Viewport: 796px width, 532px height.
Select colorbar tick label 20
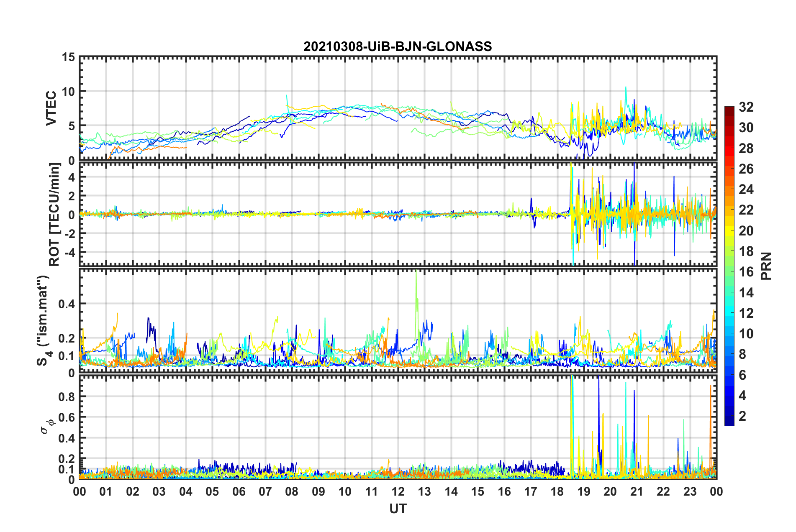746,231
